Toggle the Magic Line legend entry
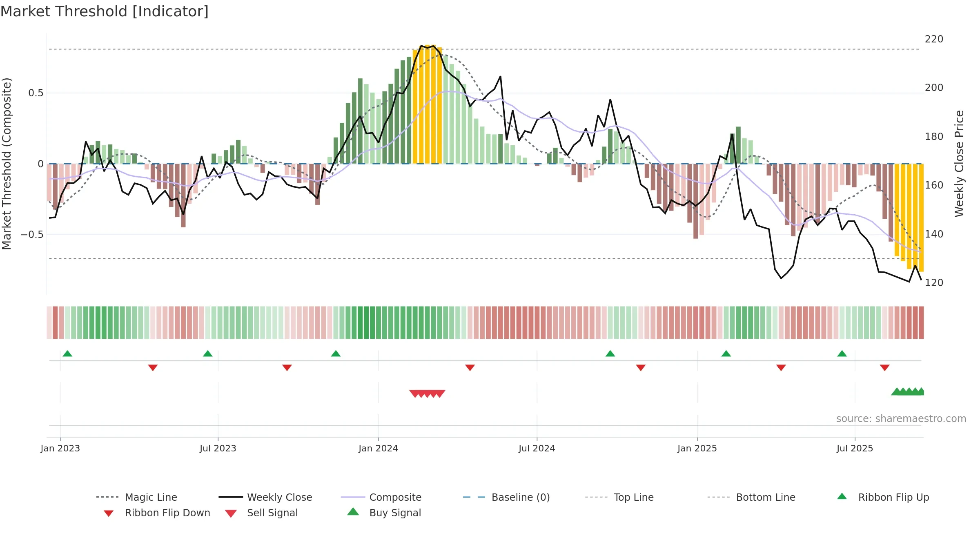 point(136,497)
